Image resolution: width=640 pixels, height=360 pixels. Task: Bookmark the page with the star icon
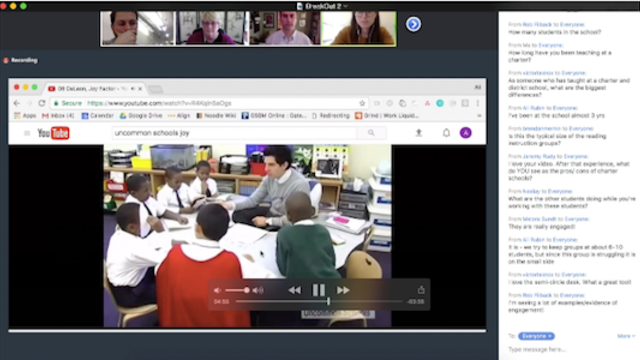(362, 103)
